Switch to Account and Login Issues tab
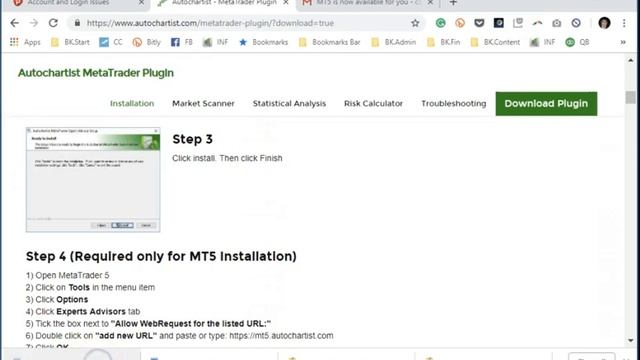640x360 pixels. pyautogui.click(x=68, y=3)
